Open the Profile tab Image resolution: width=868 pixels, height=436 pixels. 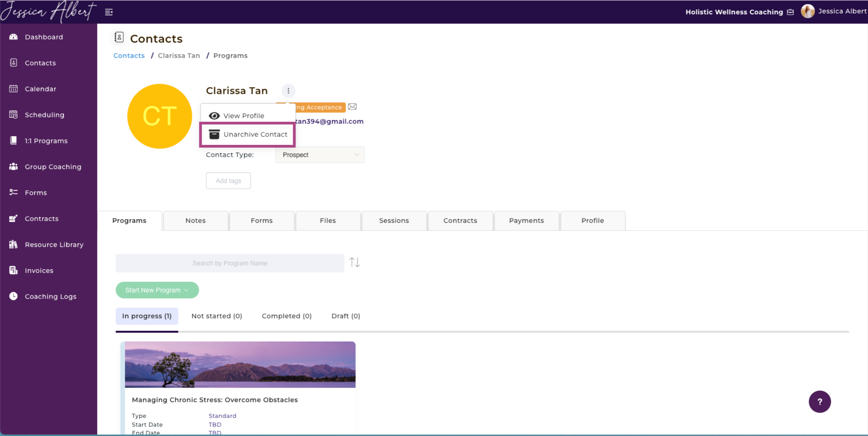(593, 220)
